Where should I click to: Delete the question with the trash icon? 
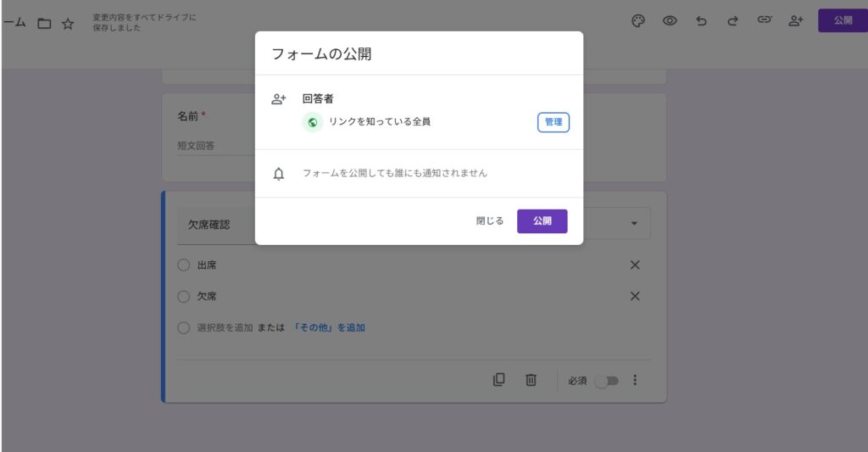tap(531, 380)
